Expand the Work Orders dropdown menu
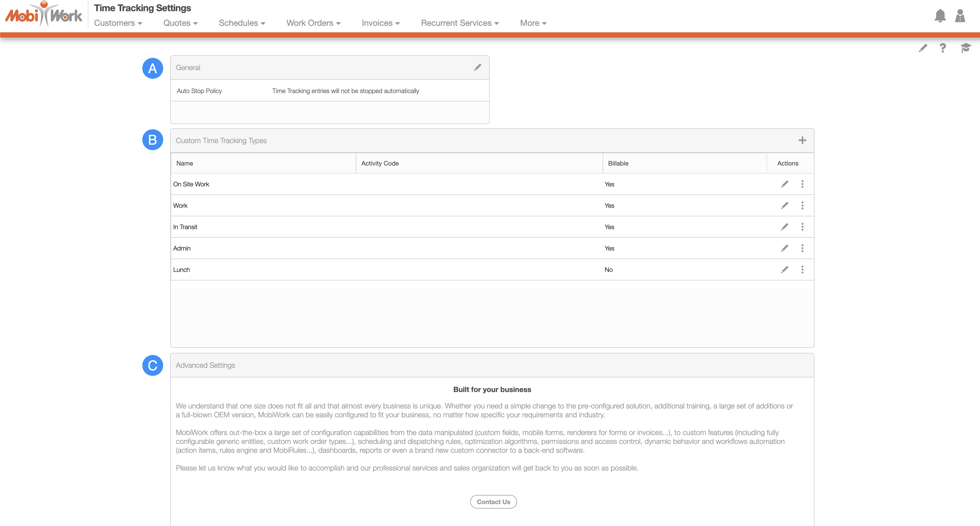The height and width of the screenshot is (526, 980). (x=313, y=23)
